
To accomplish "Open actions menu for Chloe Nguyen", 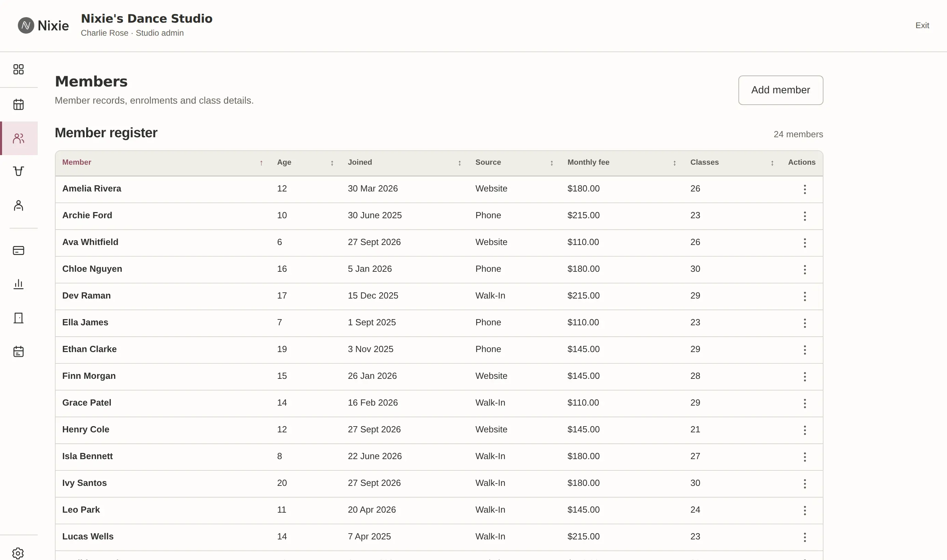I will tap(805, 269).
